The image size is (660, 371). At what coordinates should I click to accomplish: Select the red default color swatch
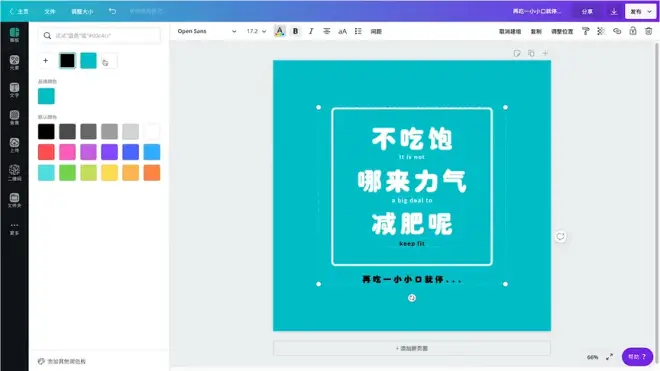46,152
